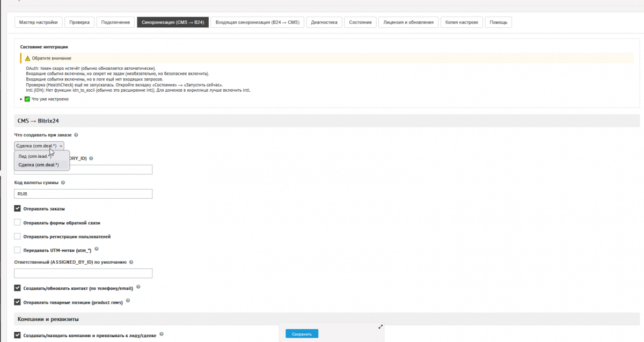Click help icon beside "Отправлять товарные позиции"

[x=128, y=301]
